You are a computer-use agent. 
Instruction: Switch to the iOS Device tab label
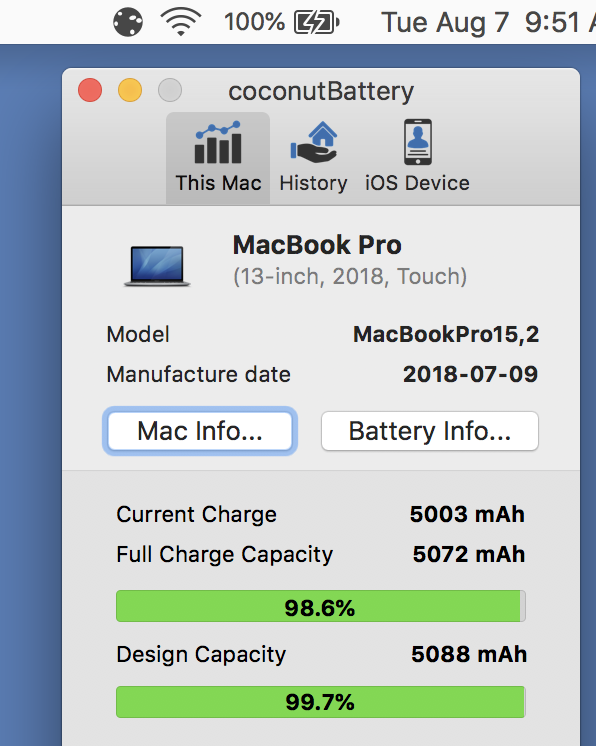(417, 183)
